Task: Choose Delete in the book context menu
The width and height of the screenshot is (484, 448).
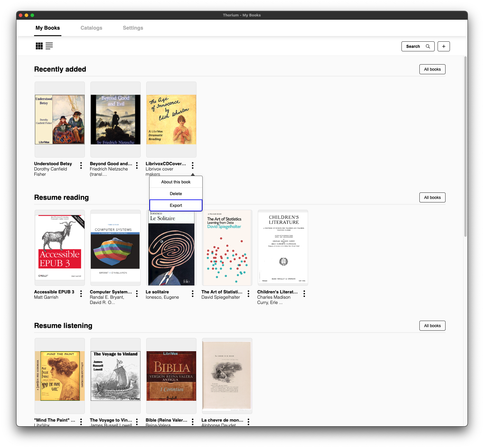Action: 176,194
